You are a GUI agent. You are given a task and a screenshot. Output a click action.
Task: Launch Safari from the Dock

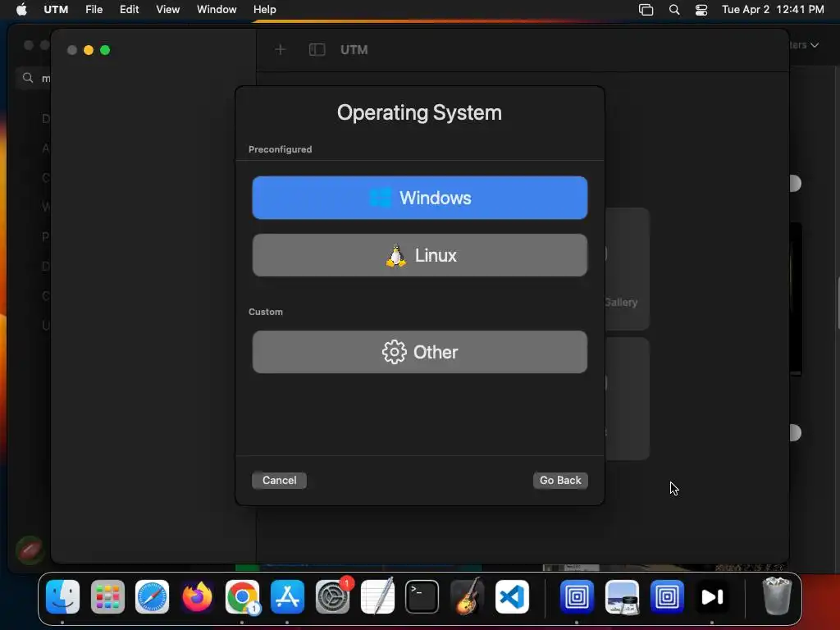tap(152, 597)
